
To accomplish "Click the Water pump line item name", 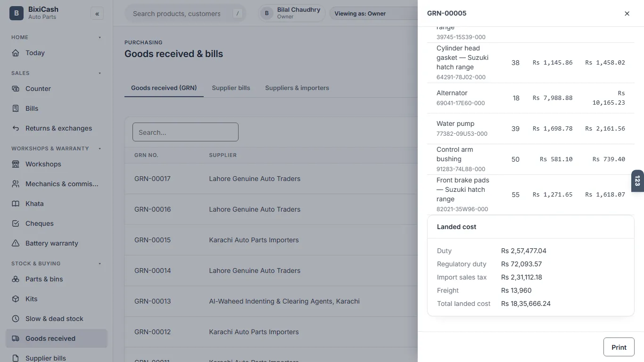I will point(455,123).
